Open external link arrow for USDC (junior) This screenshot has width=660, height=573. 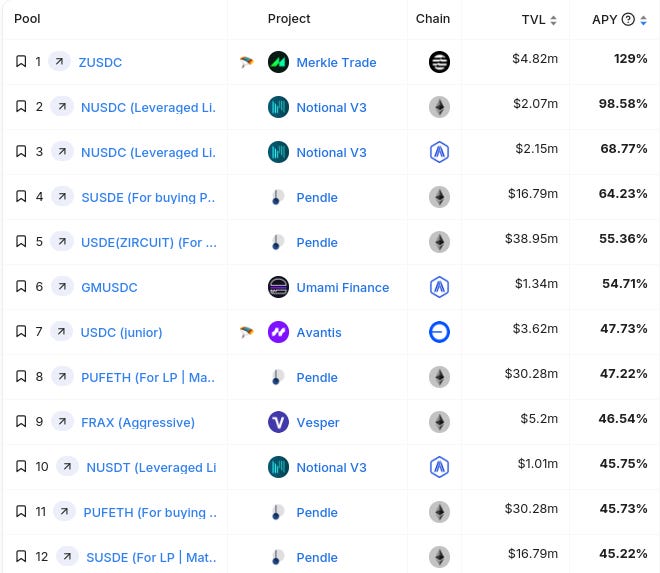pos(61,332)
